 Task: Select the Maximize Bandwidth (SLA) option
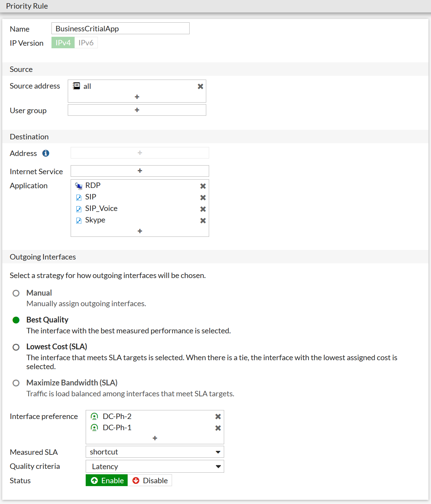click(16, 383)
